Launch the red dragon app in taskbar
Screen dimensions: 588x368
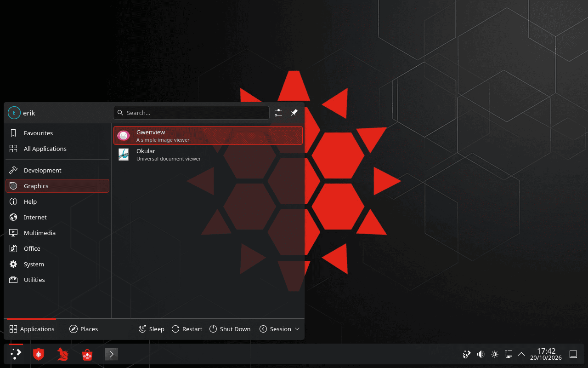[x=63, y=354]
